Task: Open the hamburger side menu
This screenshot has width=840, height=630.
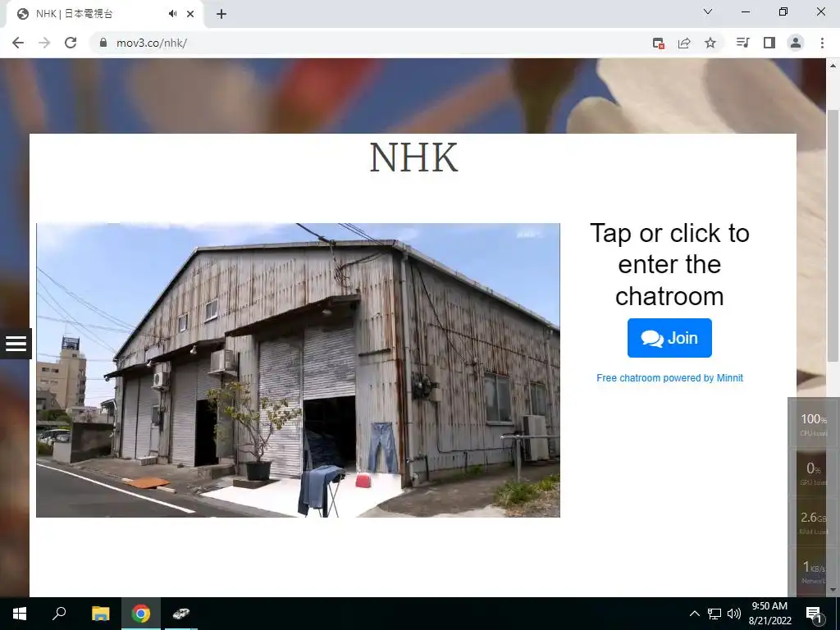Action: tap(16, 344)
